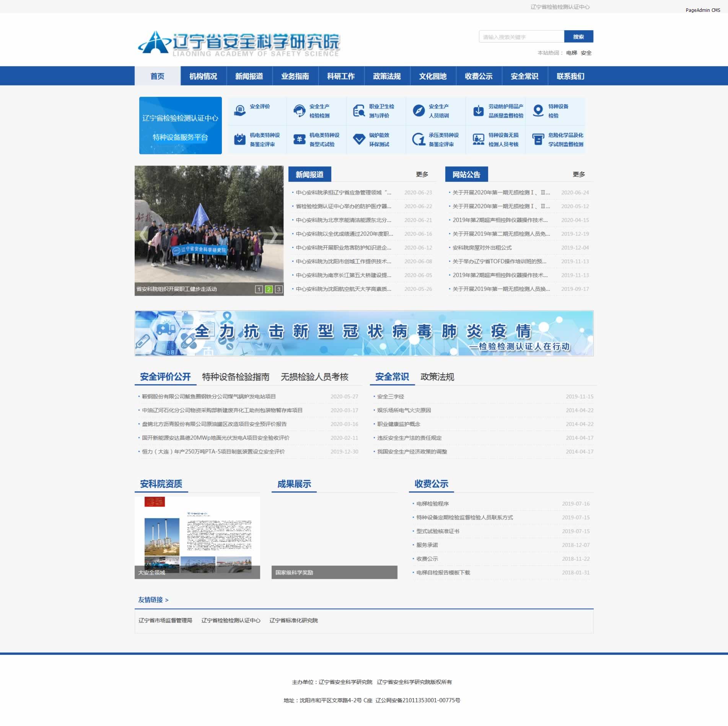Click 更多 beside 新闻报道 heading
The height and width of the screenshot is (726, 728).
[x=422, y=175]
